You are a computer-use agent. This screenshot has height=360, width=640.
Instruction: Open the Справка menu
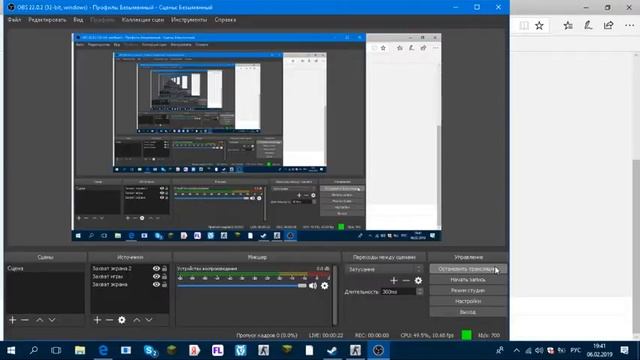coord(225,20)
